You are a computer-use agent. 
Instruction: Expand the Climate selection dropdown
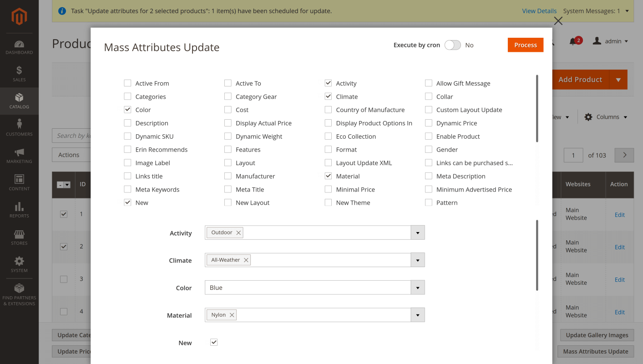point(417,260)
